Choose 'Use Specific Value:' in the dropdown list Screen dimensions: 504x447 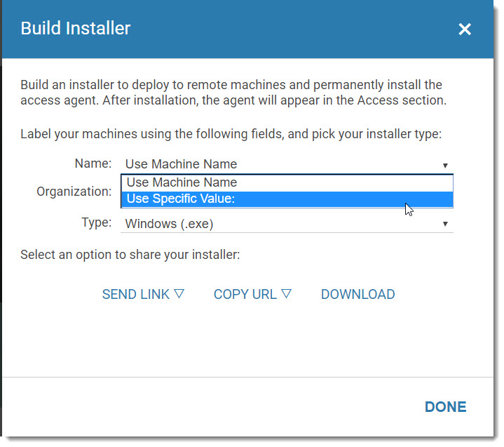181,199
